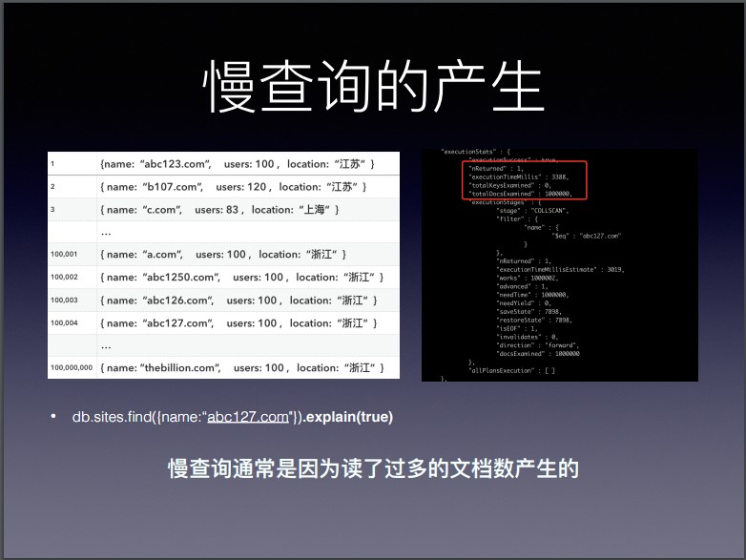Select the "stage" : "COLLSCAN" line
Screen dimensions: 746x560
pos(532,210)
